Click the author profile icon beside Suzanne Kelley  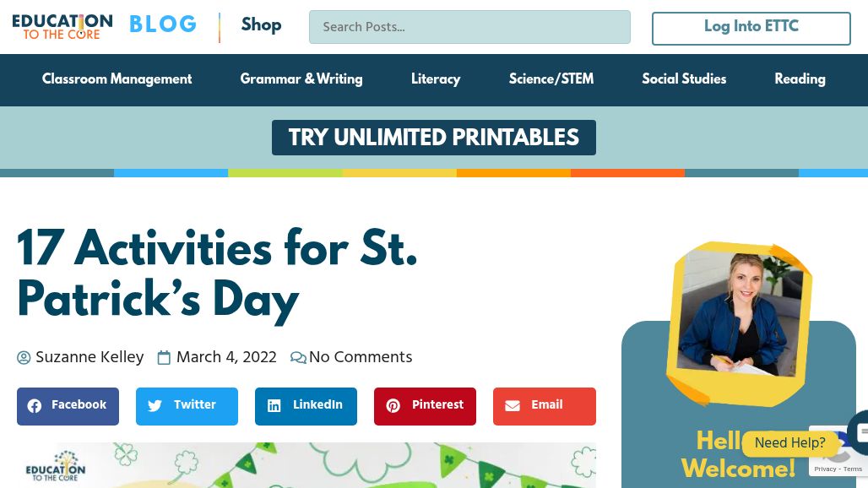click(24, 358)
